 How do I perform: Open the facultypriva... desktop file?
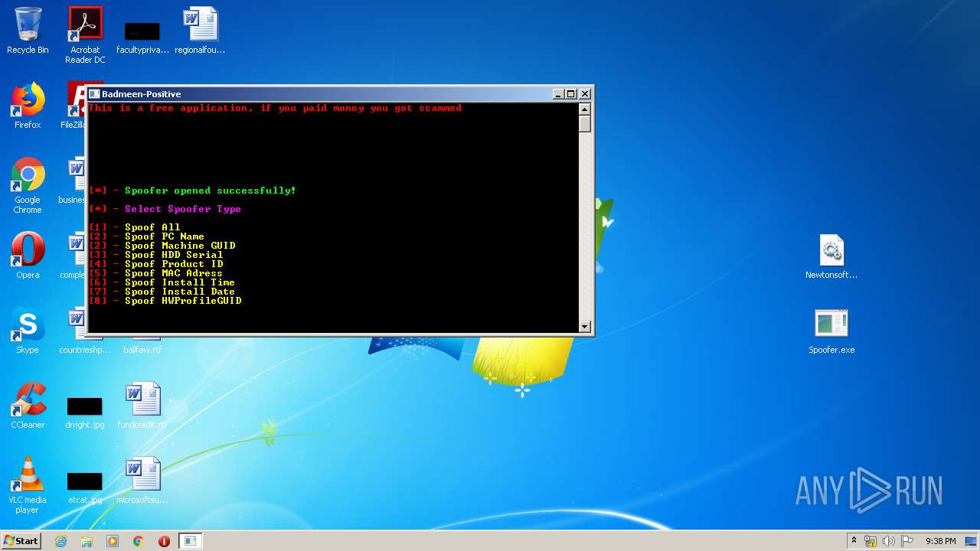[142, 38]
